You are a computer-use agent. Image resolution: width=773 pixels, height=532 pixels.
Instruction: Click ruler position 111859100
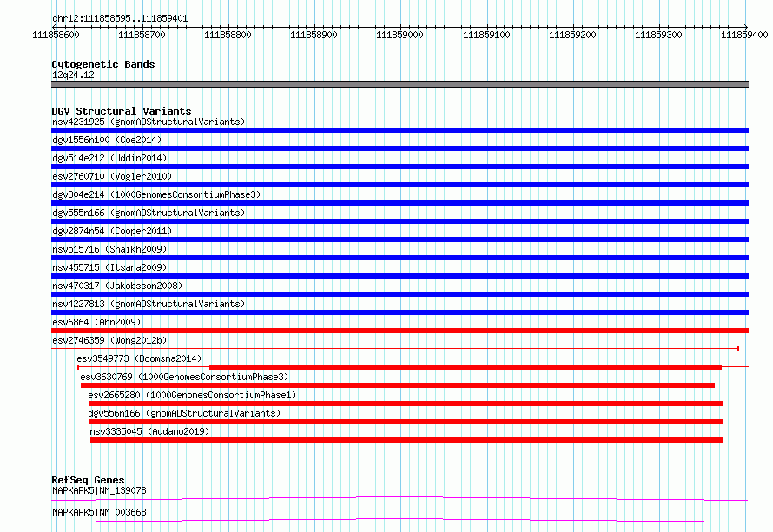point(486,35)
